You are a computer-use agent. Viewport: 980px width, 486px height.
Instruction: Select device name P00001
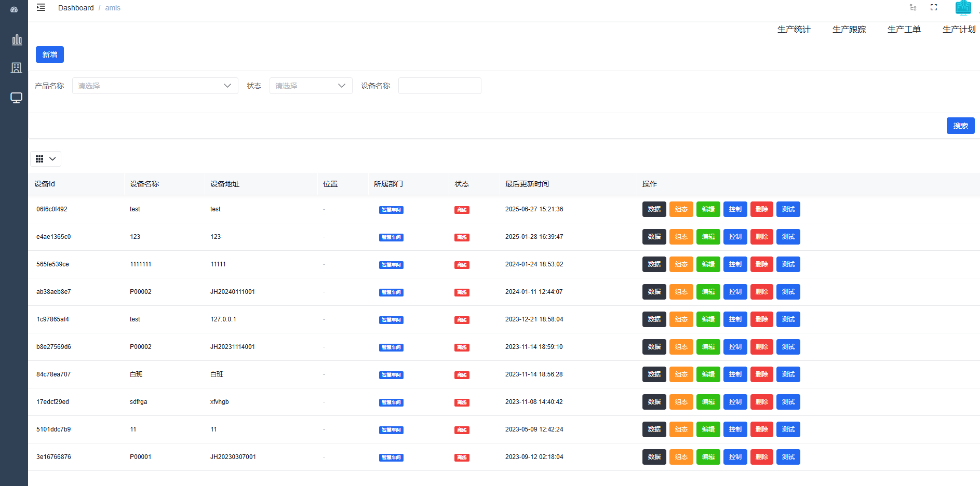pos(141,457)
